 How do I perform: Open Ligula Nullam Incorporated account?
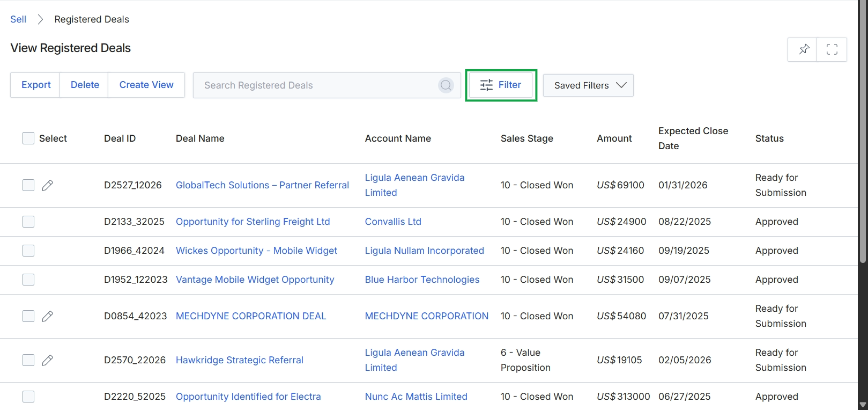point(425,251)
